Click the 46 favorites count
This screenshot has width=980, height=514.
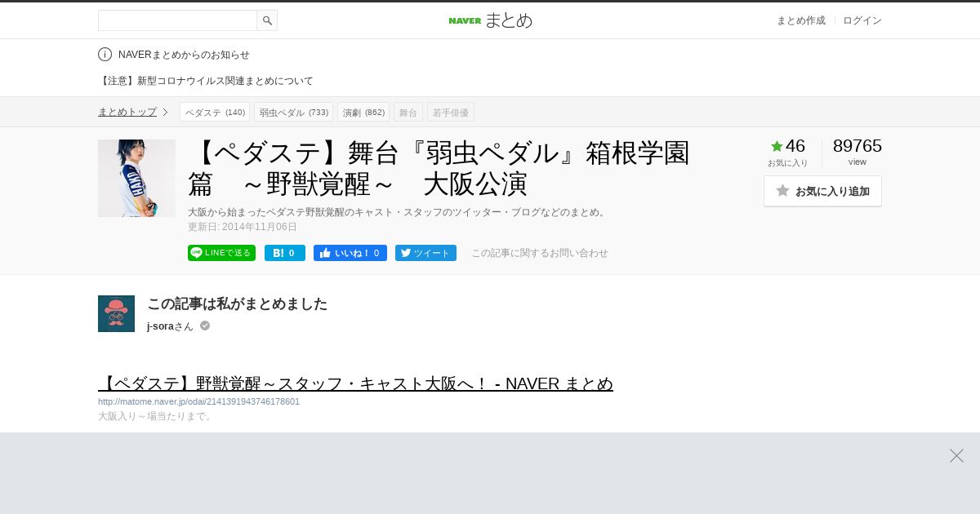795,146
